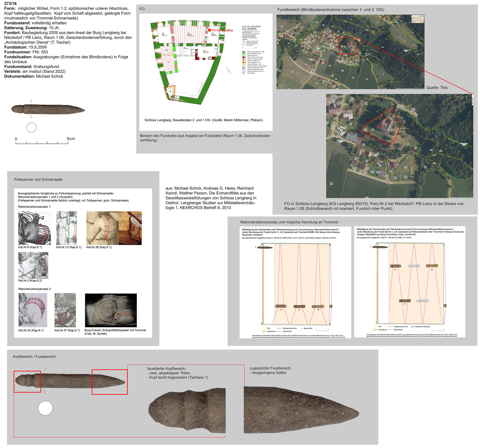The image size is (480, 448).
Task: Click the Kat.Nr.13 drum illustration
Action: point(67,228)
